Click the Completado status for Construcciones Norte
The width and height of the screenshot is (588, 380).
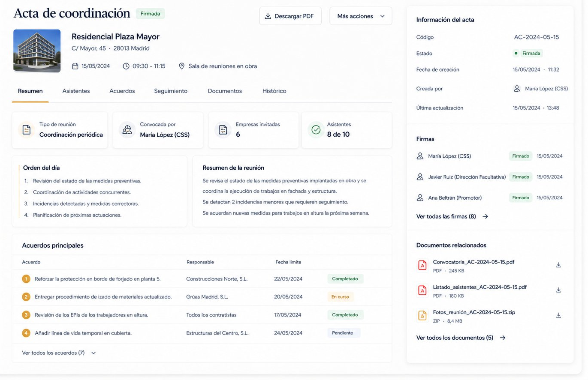click(345, 279)
